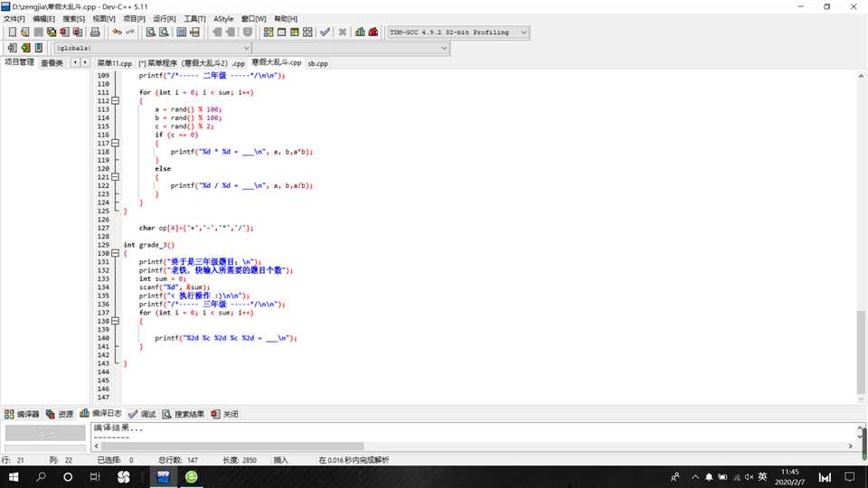Switch to the 菜单程序 (寒假大乱斗2).cpp tab
The image size is (868, 488).
pyautogui.click(x=192, y=63)
